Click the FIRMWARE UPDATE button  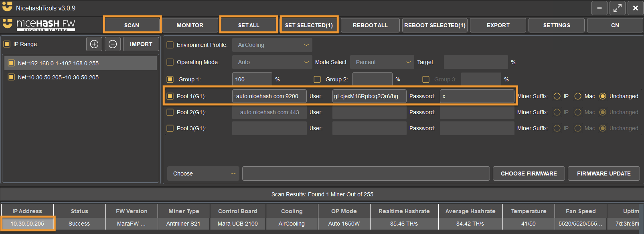(x=603, y=173)
